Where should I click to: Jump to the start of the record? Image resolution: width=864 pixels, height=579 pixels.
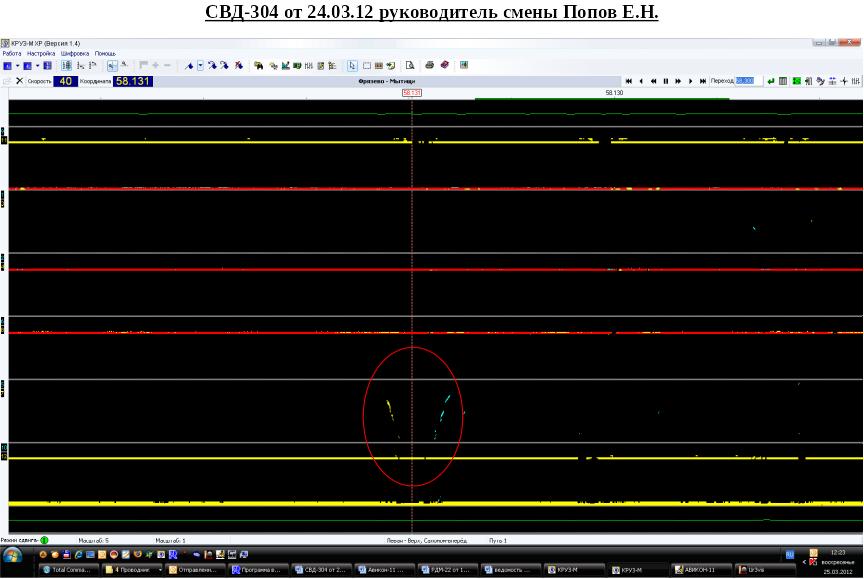629,81
